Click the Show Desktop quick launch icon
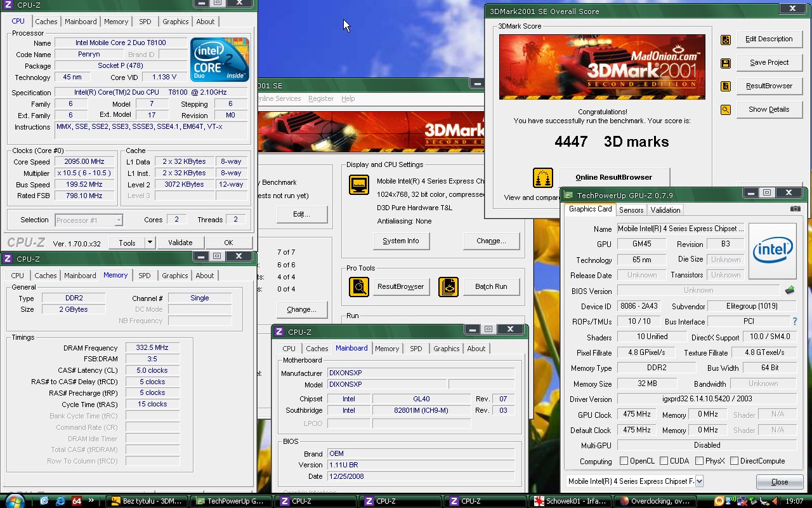This screenshot has width=812, height=508. [x=44, y=501]
